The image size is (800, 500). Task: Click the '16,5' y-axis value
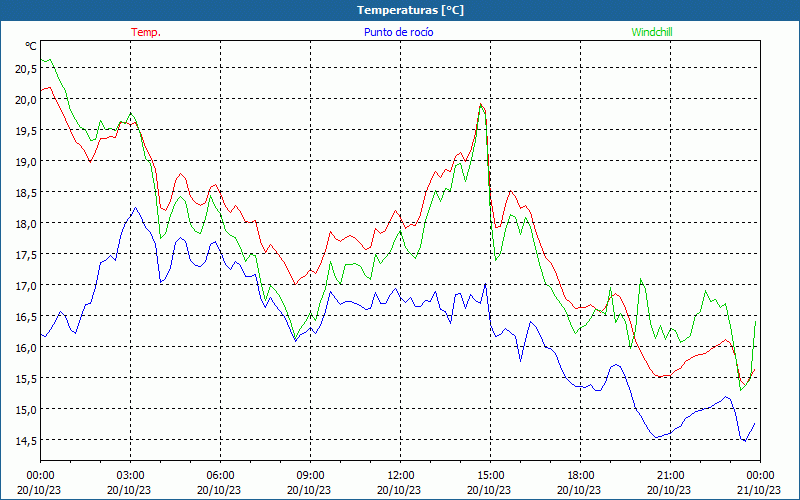(x=26, y=317)
